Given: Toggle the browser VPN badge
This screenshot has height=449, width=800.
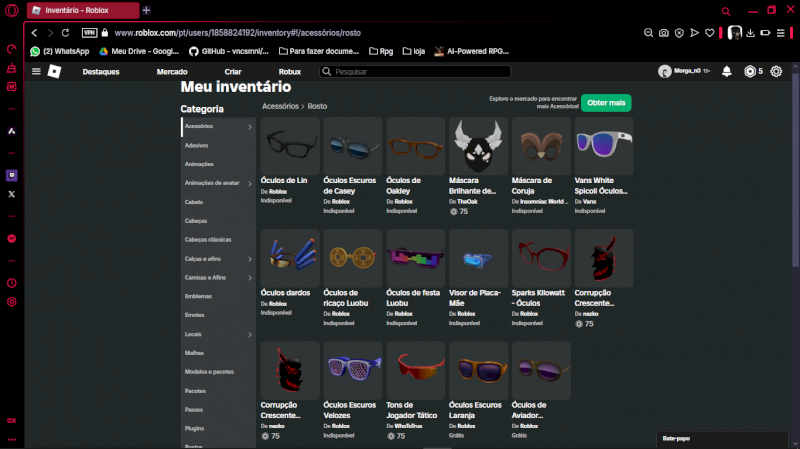Looking at the screenshot, I should click(89, 33).
